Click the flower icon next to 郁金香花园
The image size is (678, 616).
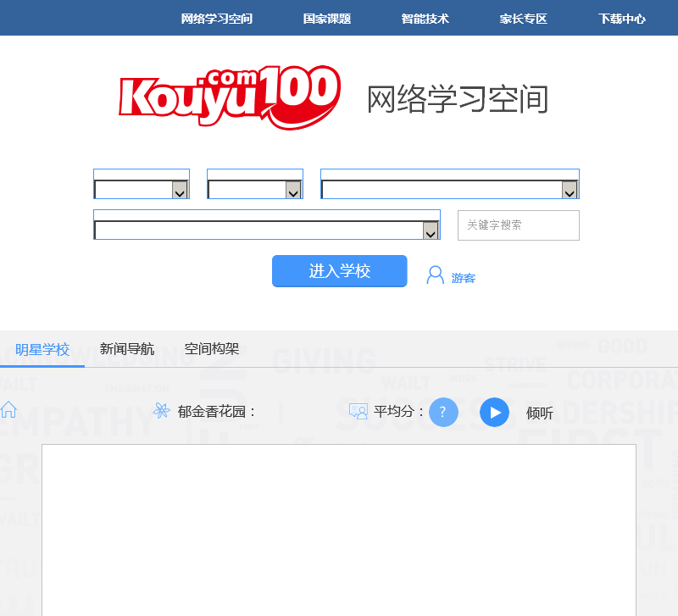click(x=161, y=410)
